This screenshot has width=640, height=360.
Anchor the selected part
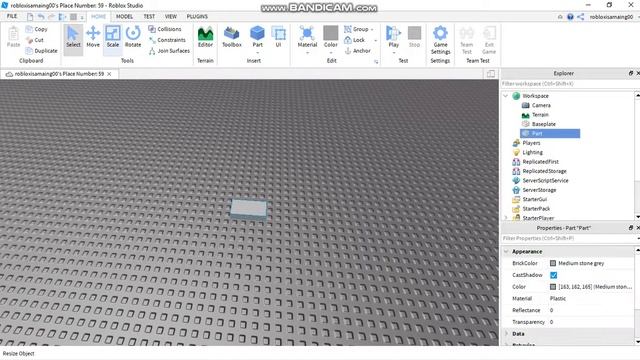(358, 51)
